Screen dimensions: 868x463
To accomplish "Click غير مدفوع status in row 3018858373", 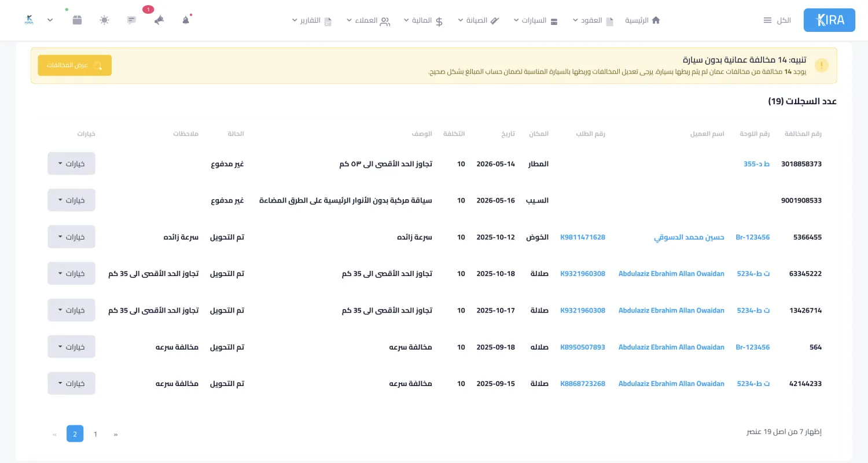I will [x=227, y=164].
